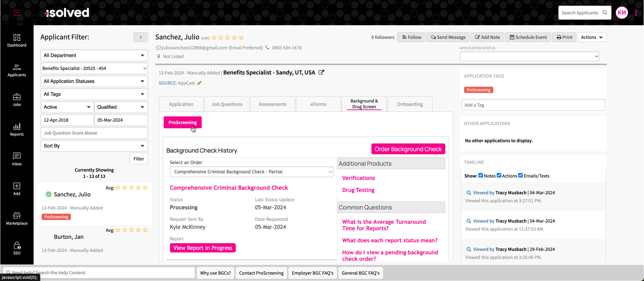Go to Jobs in the sidebar
The height and width of the screenshot is (281, 644).
(17, 100)
